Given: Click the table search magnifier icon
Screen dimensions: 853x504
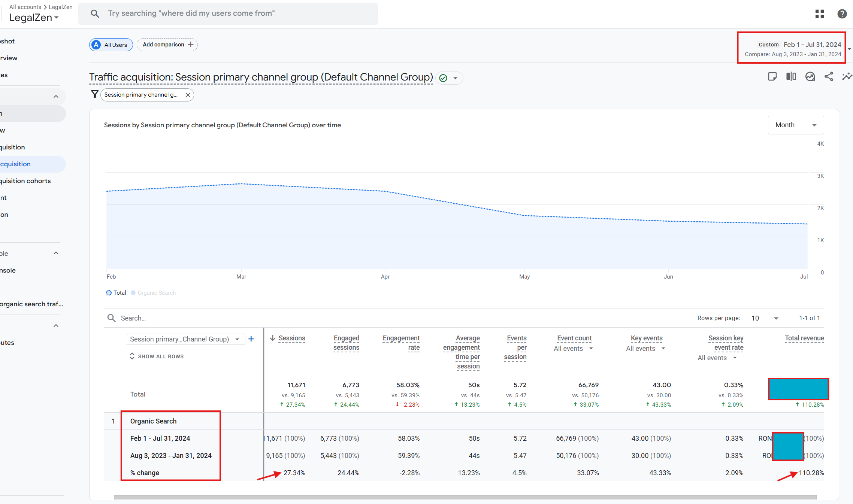Looking at the screenshot, I should pyautogui.click(x=111, y=318).
